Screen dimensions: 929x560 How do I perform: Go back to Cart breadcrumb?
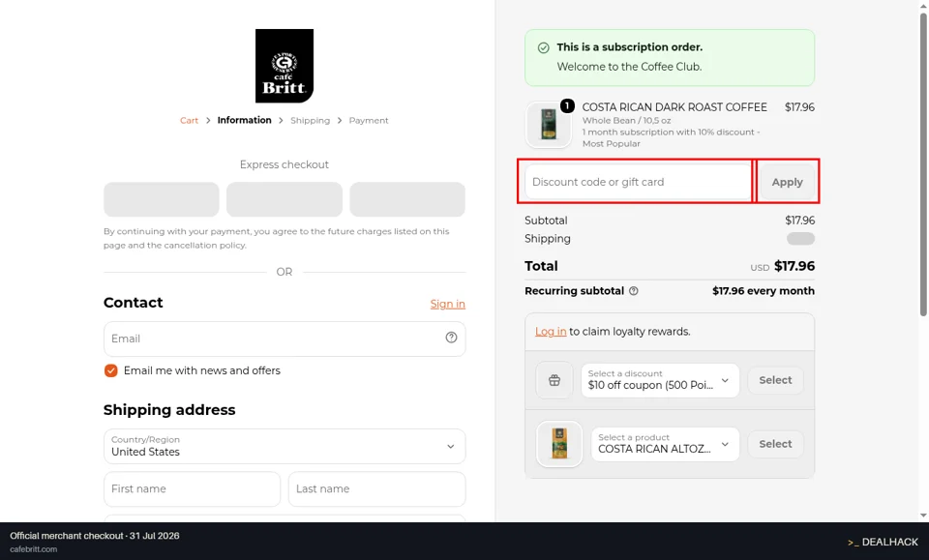189,120
